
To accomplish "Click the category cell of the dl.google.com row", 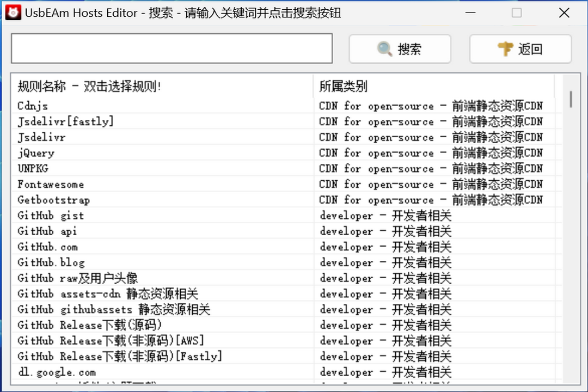I will (x=433, y=372).
